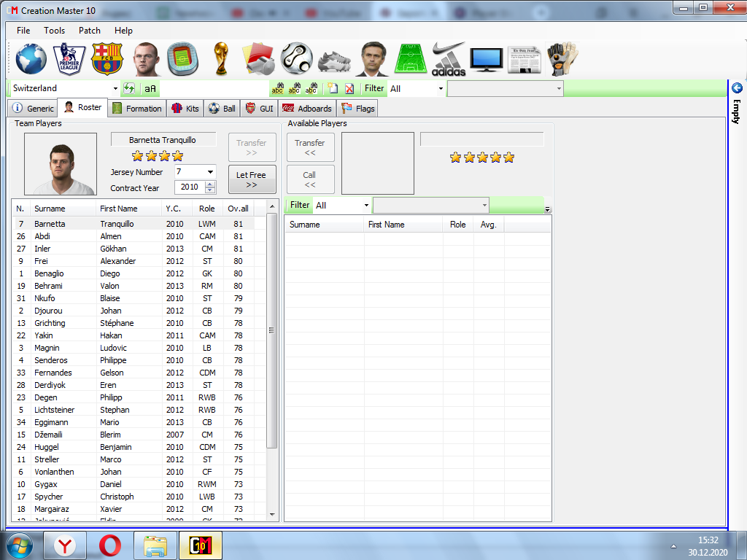Open the manager editor icon

click(374, 59)
